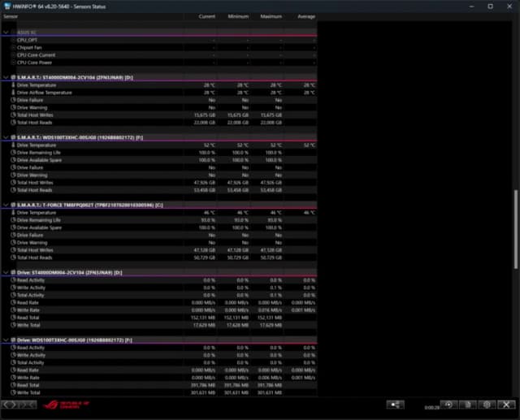This screenshot has width=520, height=420.
Task: Select Read Activity row under Drive ST4000DM004 [D:]
Action: 159,280
